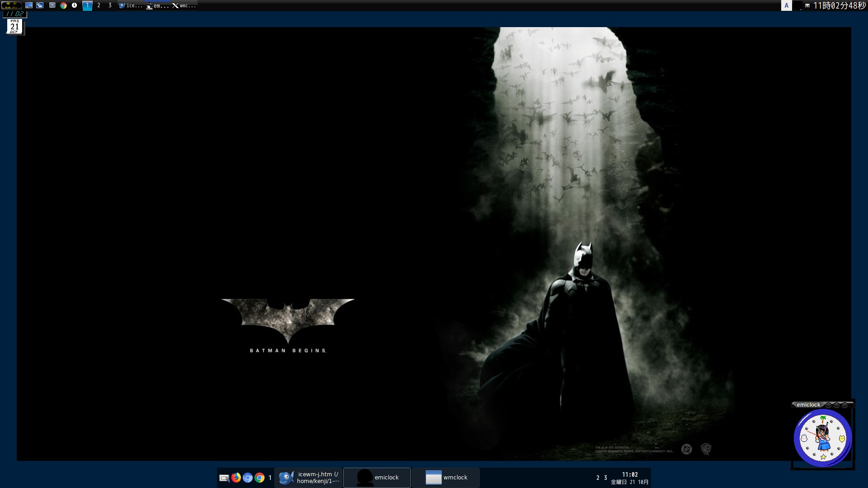Open Chrome from the bottom taskbar

pos(259,478)
